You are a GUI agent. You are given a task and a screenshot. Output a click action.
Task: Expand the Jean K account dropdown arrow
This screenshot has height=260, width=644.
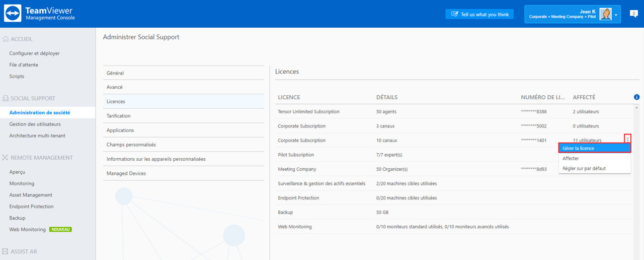(x=616, y=15)
